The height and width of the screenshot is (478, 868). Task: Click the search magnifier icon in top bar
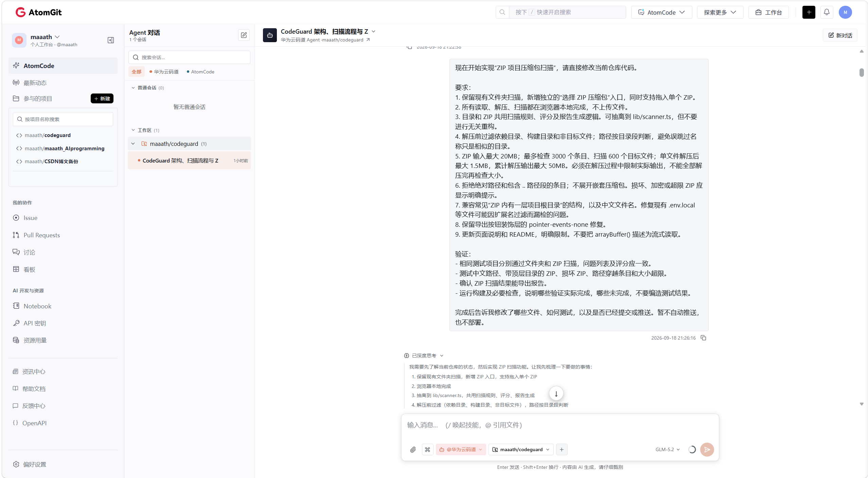point(502,12)
